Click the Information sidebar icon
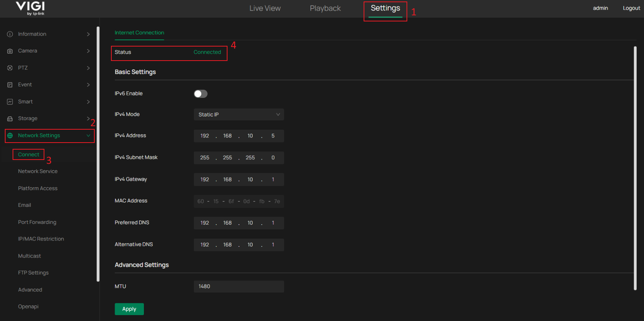The width and height of the screenshot is (644, 321). (10, 34)
